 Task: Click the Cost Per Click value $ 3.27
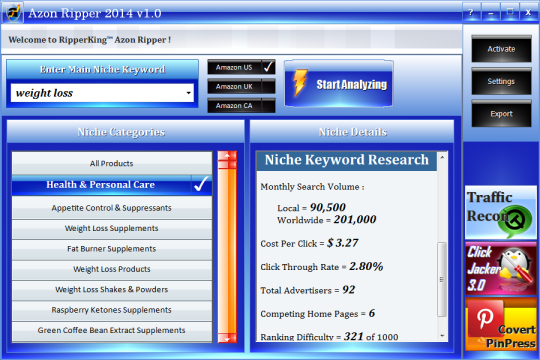pos(342,243)
